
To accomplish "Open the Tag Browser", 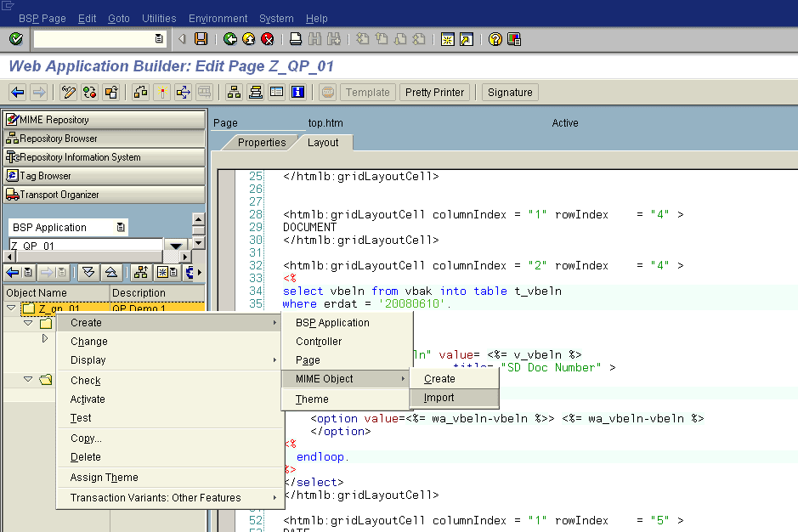I will pyautogui.click(x=105, y=176).
